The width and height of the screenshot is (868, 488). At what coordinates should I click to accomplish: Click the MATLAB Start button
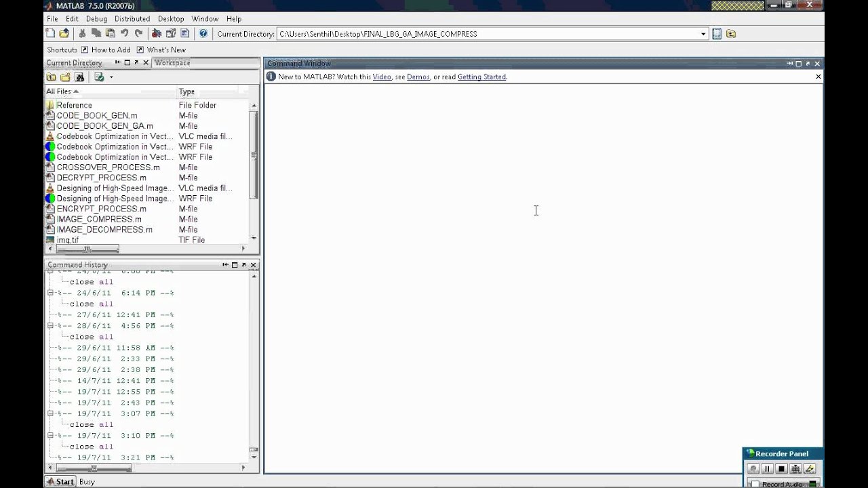point(60,481)
